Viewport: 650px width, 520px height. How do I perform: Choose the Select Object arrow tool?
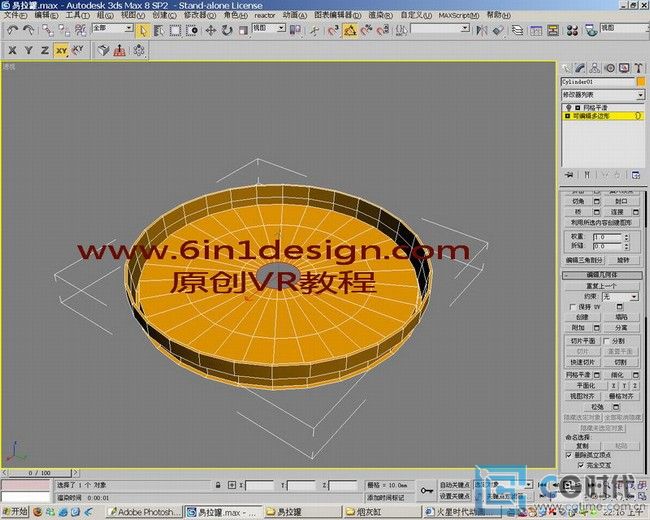[x=143, y=31]
